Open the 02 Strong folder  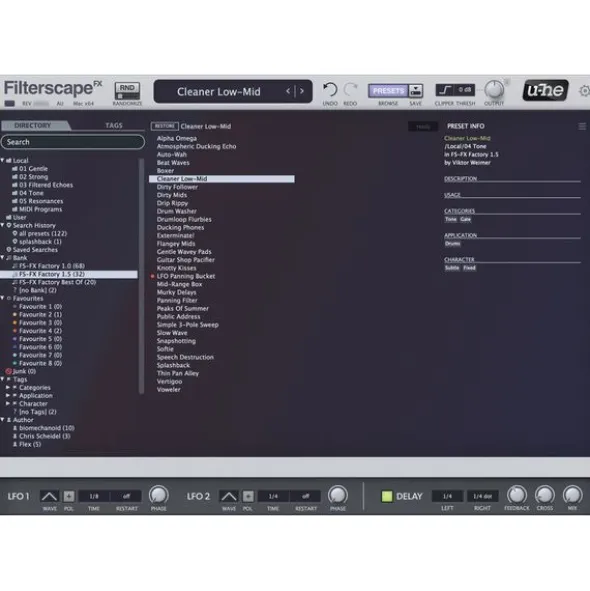tap(30, 177)
